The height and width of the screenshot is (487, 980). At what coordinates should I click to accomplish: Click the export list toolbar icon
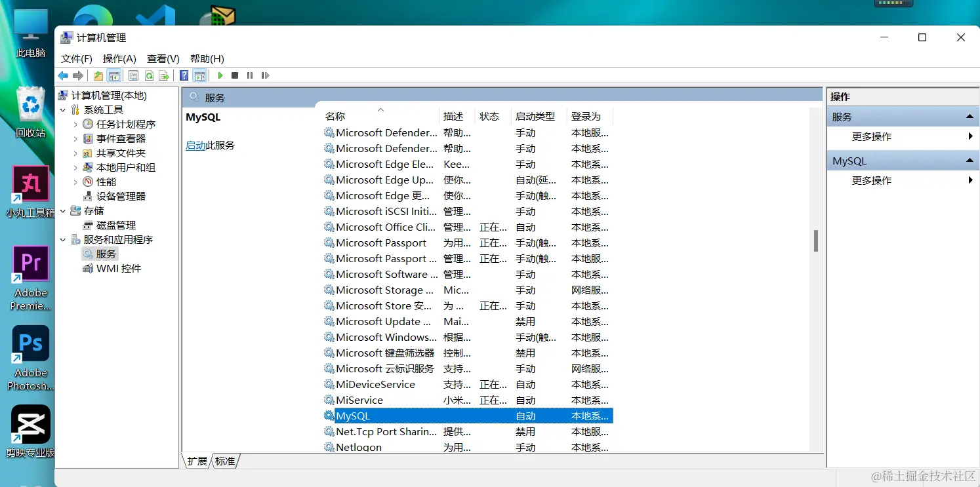click(x=164, y=75)
